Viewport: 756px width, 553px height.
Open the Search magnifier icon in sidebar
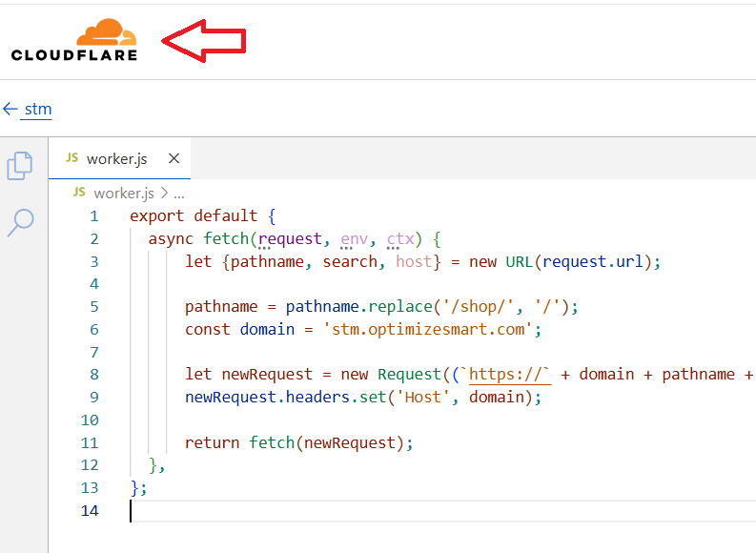tap(20, 222)
